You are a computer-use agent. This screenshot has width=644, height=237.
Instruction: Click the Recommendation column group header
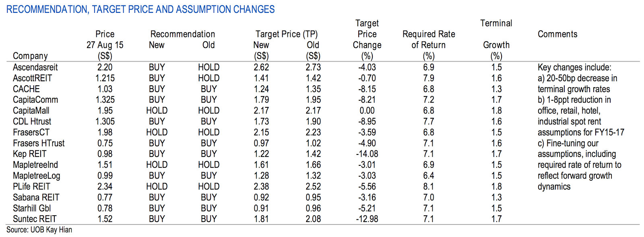183,34
